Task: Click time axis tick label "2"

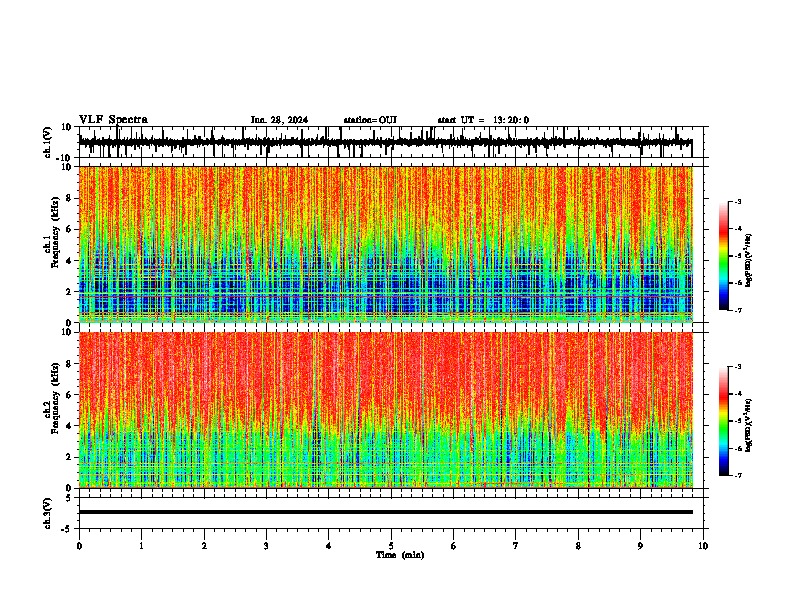Action: coord(204,546)
